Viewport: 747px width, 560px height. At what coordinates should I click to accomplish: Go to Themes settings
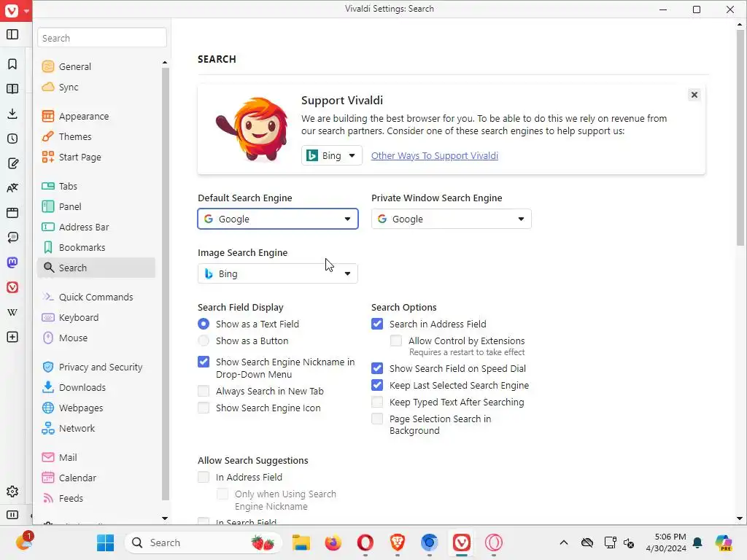tap(75, 136)
